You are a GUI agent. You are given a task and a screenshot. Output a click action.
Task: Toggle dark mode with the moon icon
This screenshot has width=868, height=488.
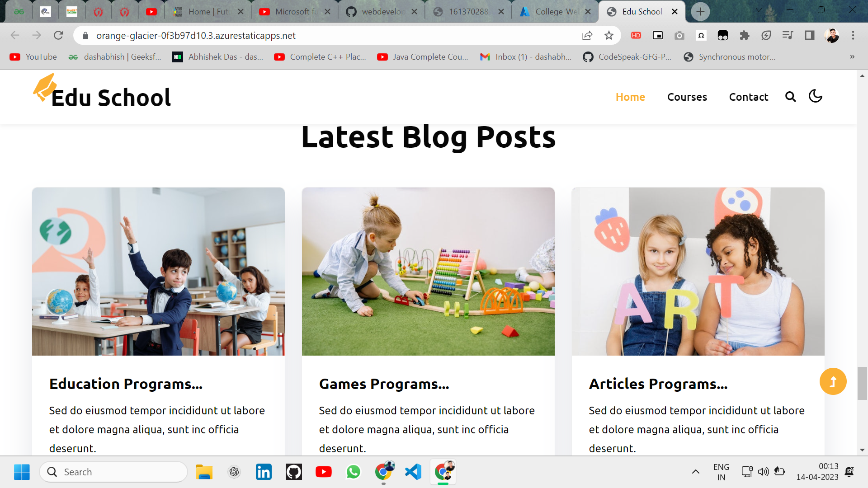tap(816, 96)
